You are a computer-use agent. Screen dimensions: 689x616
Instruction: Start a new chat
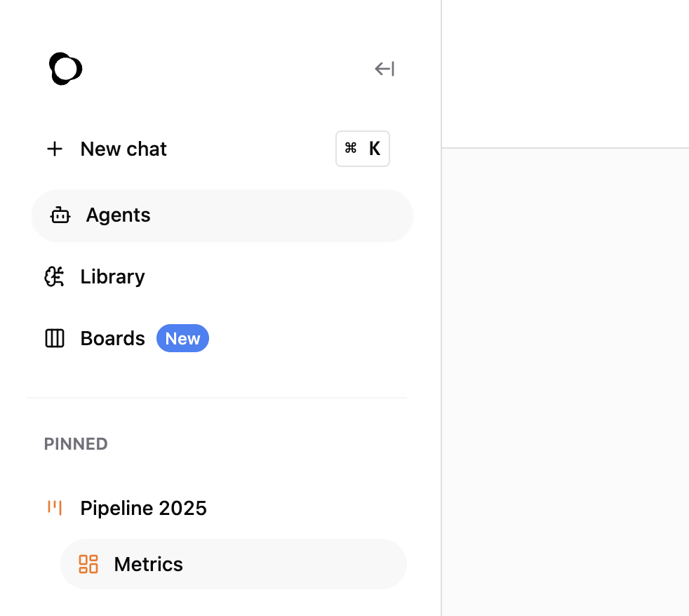(x=123, y=149)
